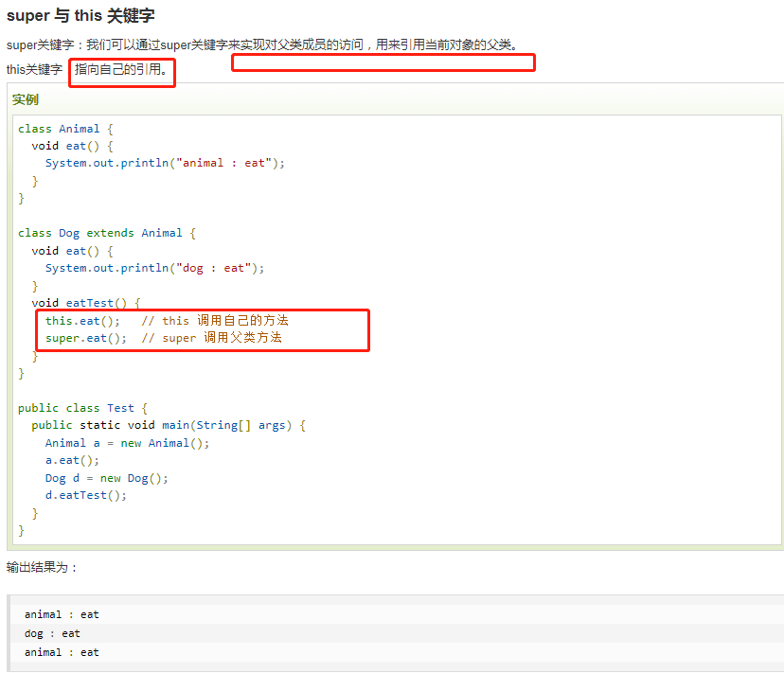Click the heading 'super 与 this 关键字'
The height and width of the screenshot is (673, 784).
[80, 15]
